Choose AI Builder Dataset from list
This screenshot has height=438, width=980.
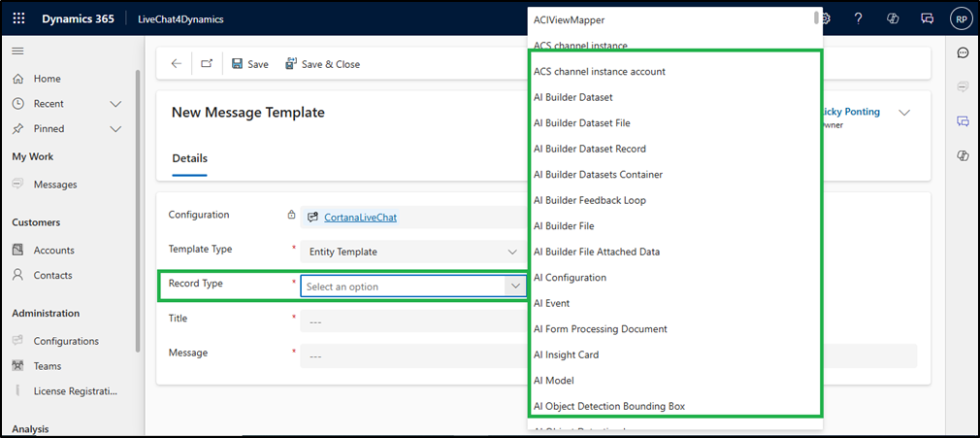click(573, 97)
